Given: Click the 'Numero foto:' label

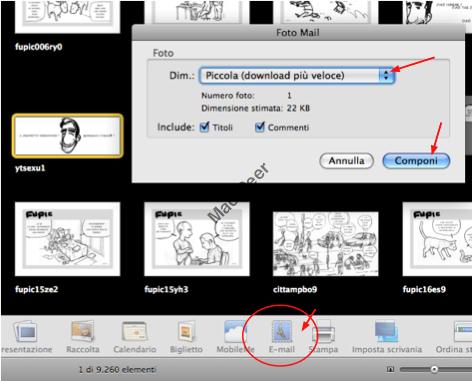Looking at the screenshot, I should click(228, 95).
